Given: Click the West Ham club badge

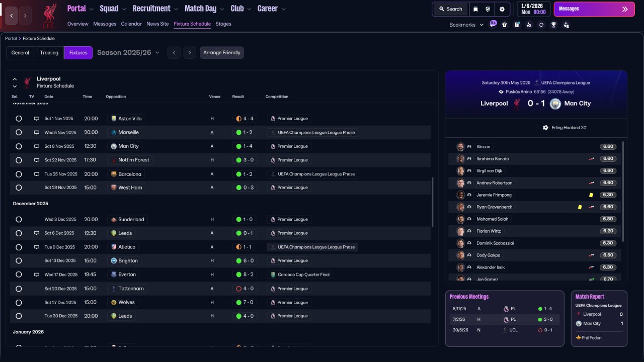Looking at the screenshot, I should pyautogui.click(x=114, y=188).
